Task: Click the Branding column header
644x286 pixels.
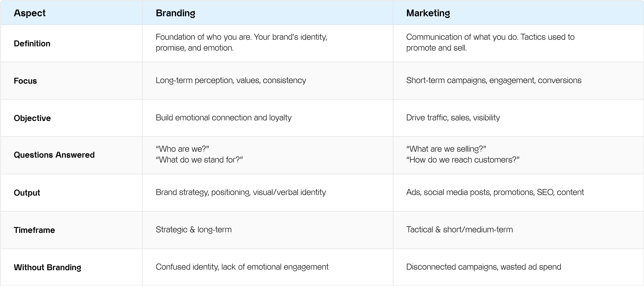Action: [176, 13]
